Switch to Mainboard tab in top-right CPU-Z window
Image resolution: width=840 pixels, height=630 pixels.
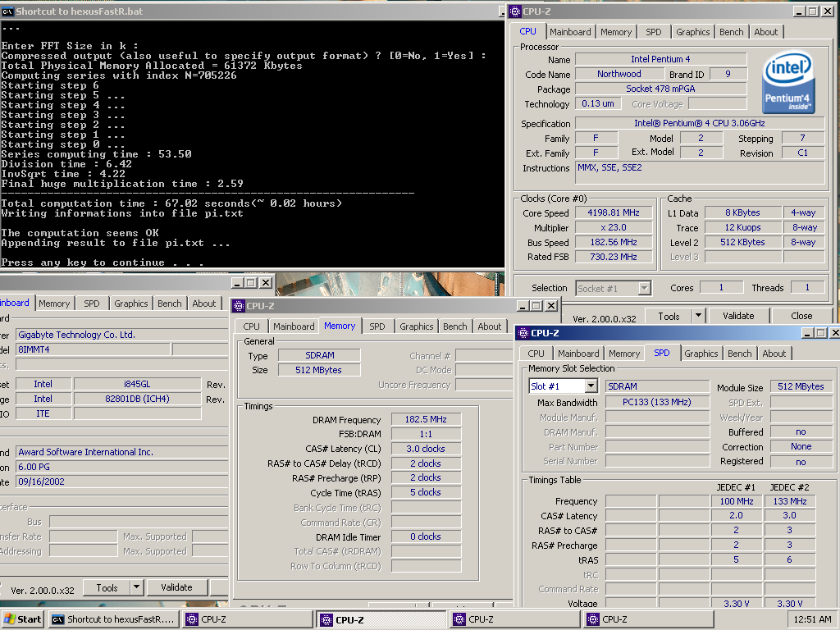(570, 32)
